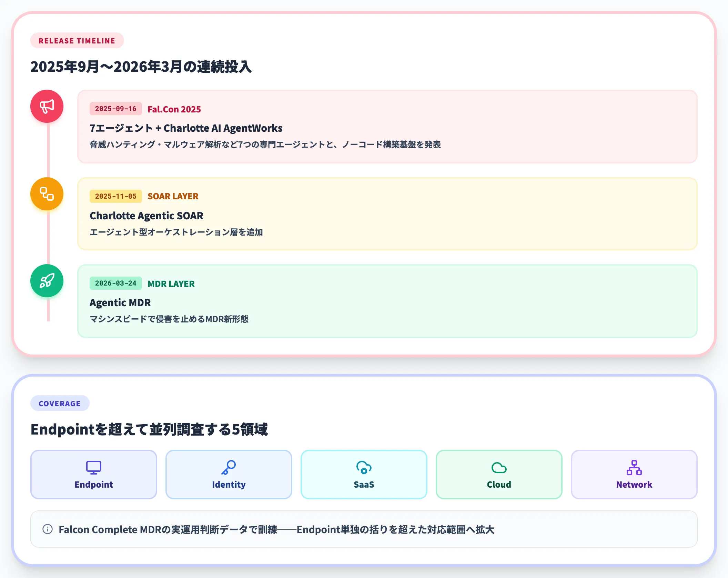Click the 2025-11-05 date tag
Image resolution: width=728 pixels, height=578 pixels.
pos(116,196)
